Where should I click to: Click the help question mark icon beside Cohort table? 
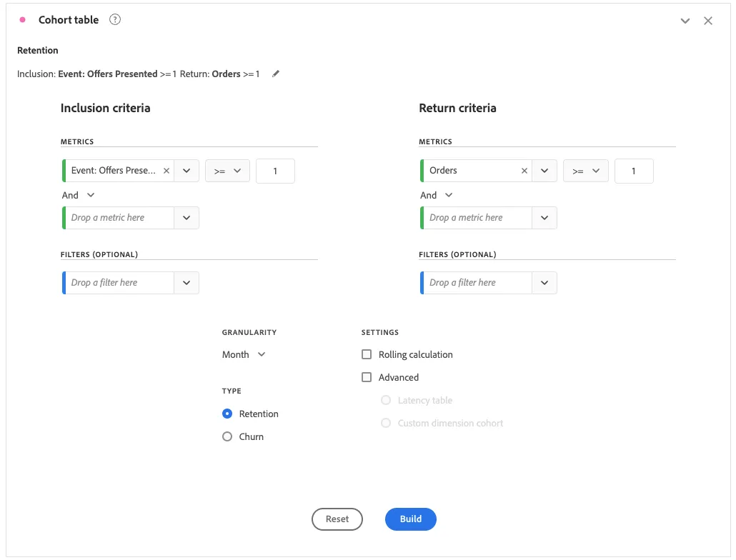tap(115, 20)
